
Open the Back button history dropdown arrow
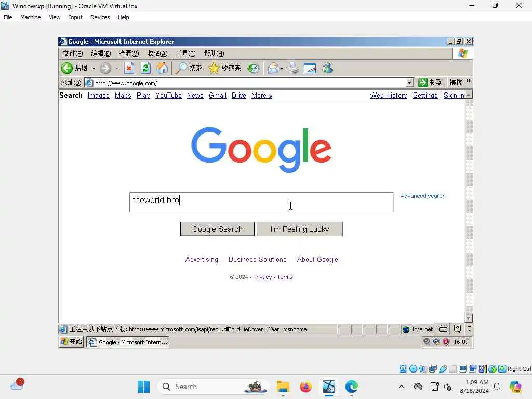pyautogui.click(x=94, y=68)
